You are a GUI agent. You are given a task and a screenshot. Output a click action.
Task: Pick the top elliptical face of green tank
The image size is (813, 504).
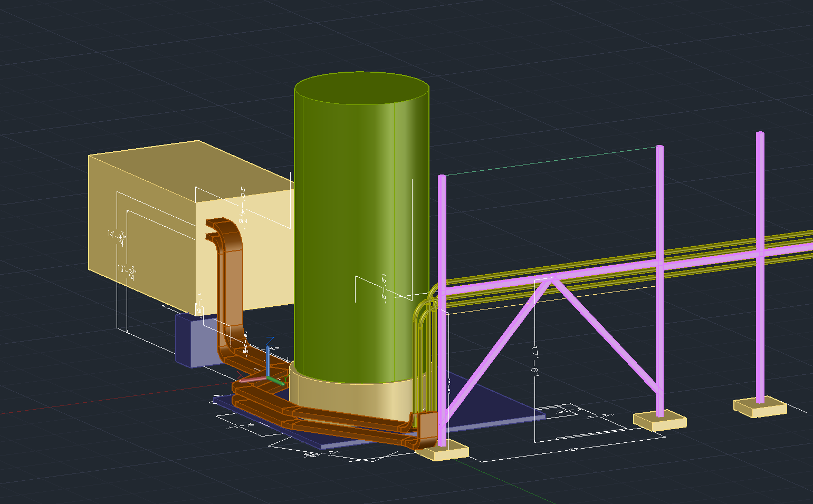[361, 89]
